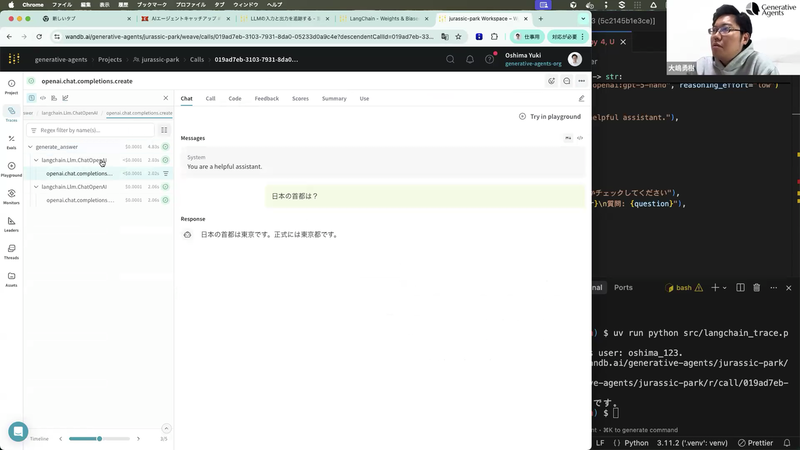Open the comment bubble icon at top right
The width and height of the screenshot is (800, 450).
pyautogui.click(x=567, y=81)
